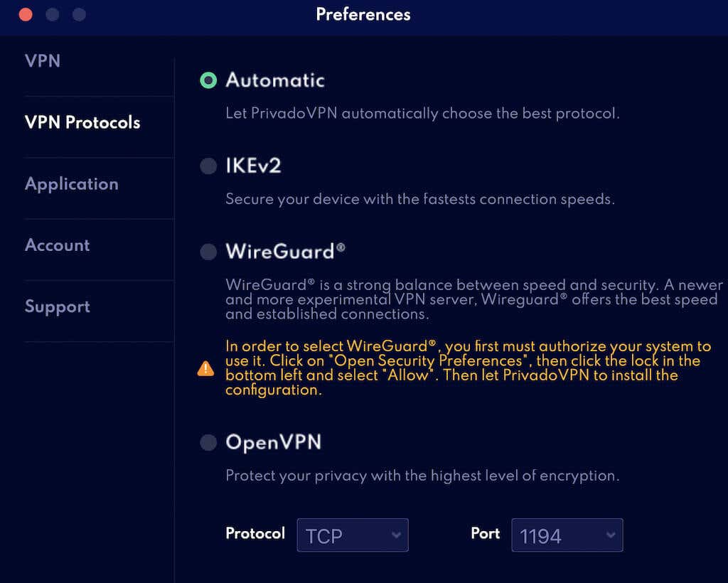This screenshot has height=583, width=728.
Task: Select the OpenVPN protocol radio button
Action: [x=208, y=442]
